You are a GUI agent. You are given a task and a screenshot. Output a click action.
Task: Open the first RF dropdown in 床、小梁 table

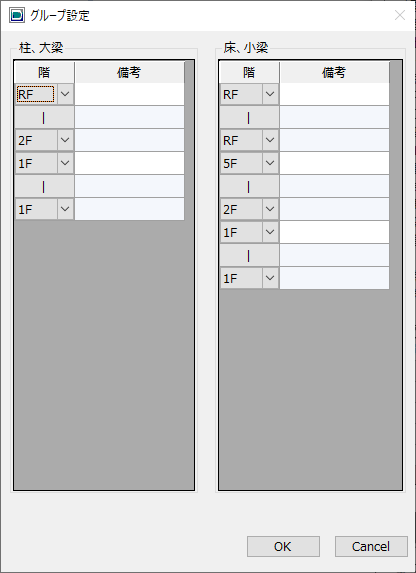(x=270, y=94)
